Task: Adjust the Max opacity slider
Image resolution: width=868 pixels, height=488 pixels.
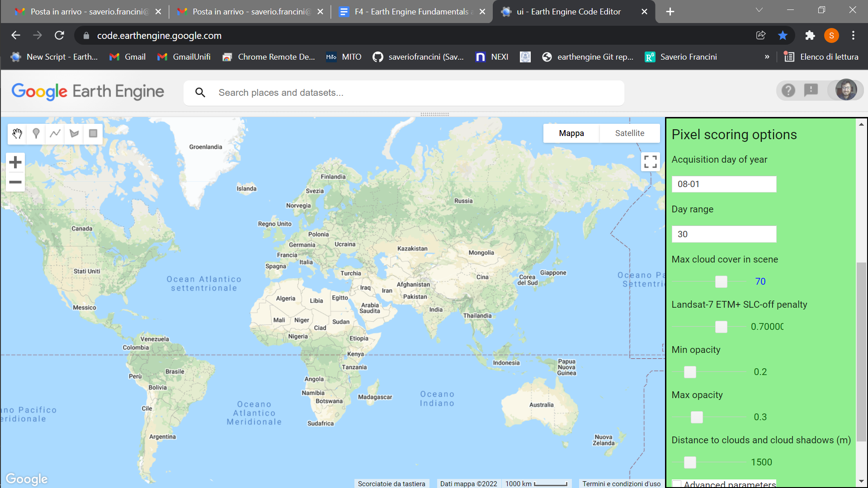Action: point(697,417)
